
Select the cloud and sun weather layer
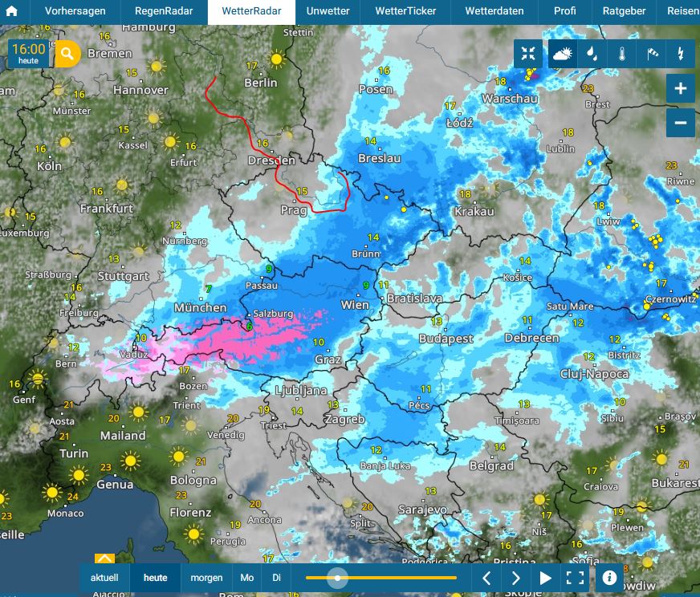pos(562,54)
